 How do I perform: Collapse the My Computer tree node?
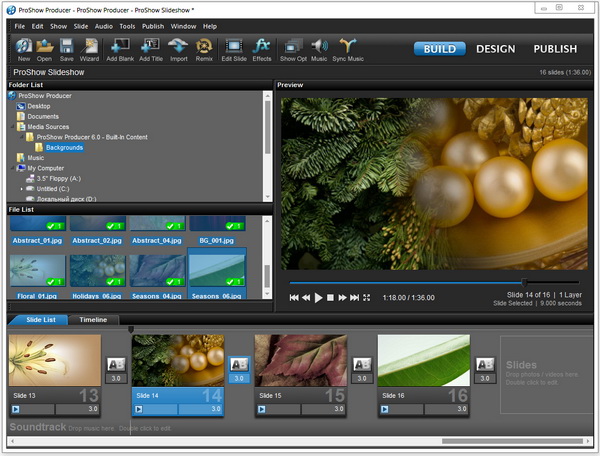tap(13, 168)
